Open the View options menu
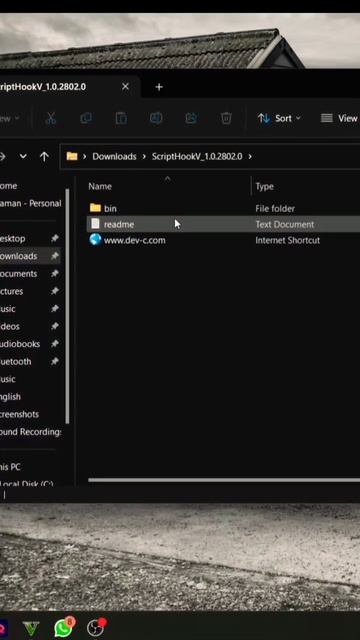The image size is (360, 640). 340,118
